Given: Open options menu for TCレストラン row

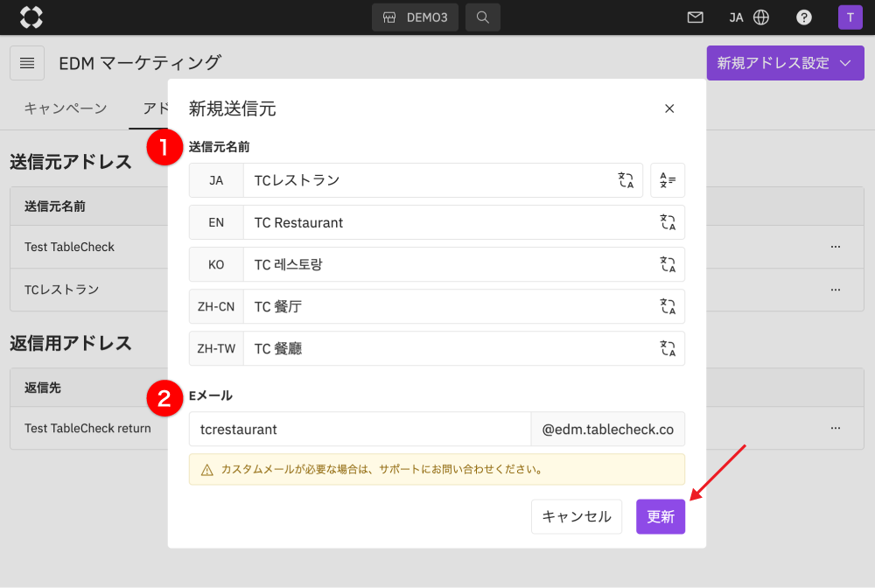Looking at the screenshot, I should (x=836, y=290).
